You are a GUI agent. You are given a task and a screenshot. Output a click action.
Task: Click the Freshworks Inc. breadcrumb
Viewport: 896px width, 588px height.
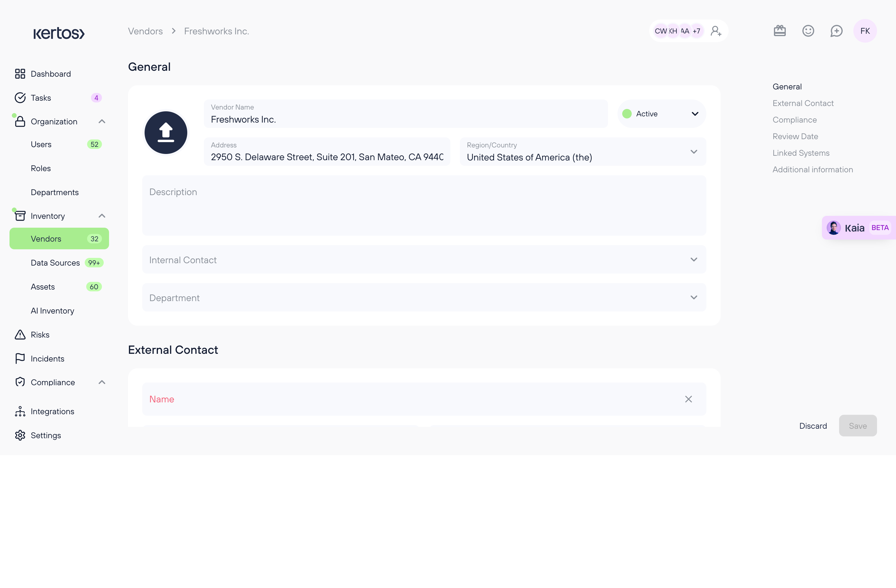tap(217, 31)
